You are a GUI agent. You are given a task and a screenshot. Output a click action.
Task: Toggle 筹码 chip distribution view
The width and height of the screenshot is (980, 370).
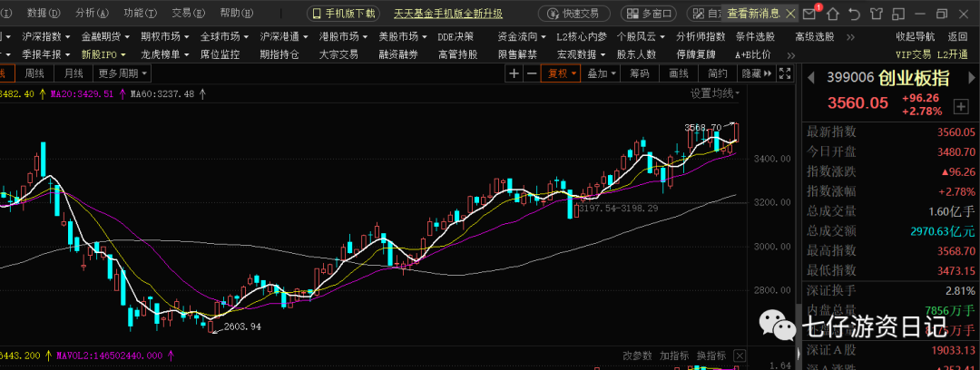point(640,73)
